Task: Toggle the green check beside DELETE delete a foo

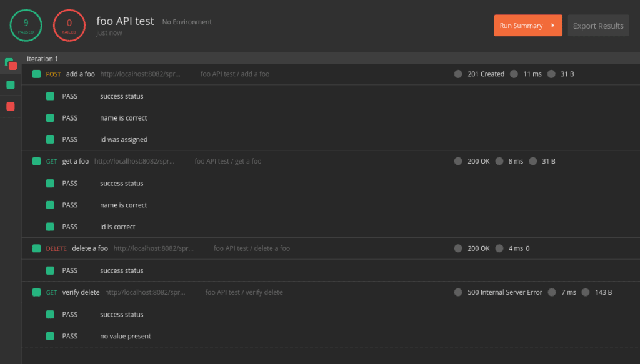Action: coord(36,248)
